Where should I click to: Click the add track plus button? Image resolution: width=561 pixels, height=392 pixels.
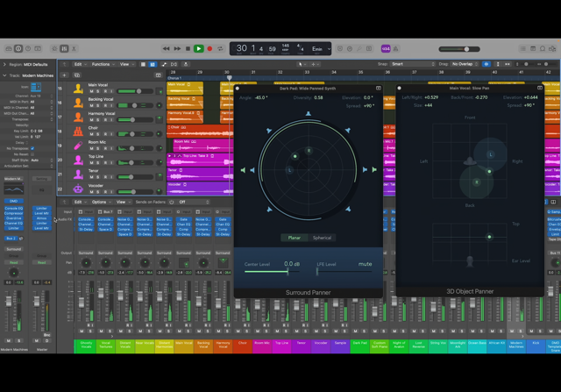[64, 75]
